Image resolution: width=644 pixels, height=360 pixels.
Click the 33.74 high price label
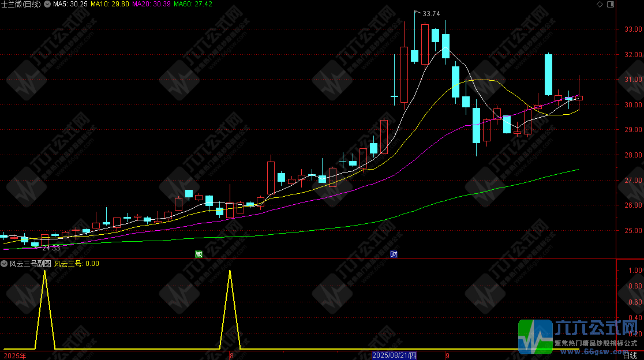tap(431, 14)
